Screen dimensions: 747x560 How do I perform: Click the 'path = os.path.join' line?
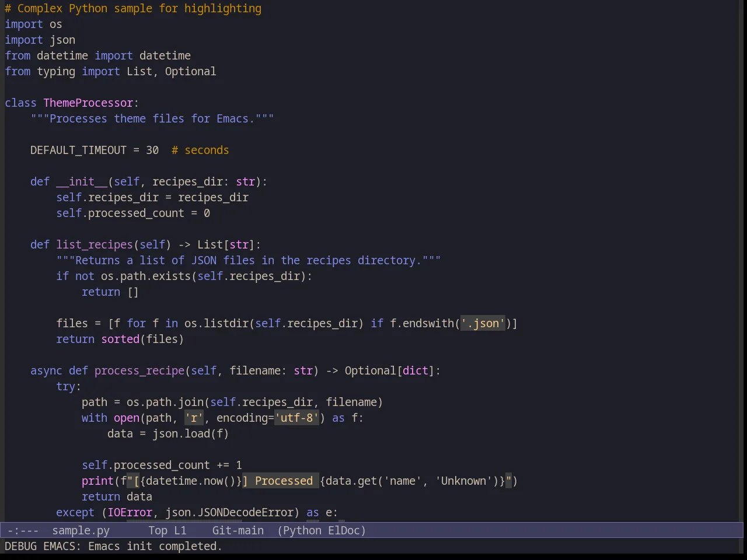pyautogui.click(x=232, y=402)
